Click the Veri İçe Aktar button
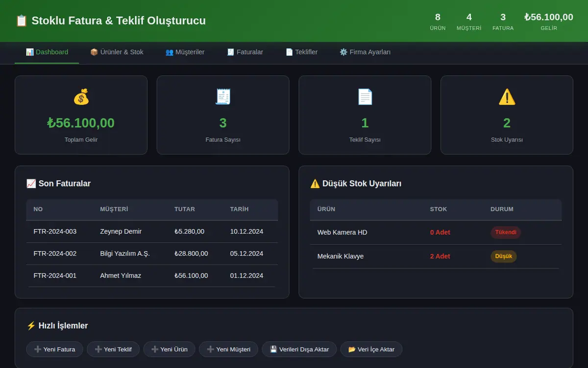Viewport: 588px width, 368px height. click(371, 349)
